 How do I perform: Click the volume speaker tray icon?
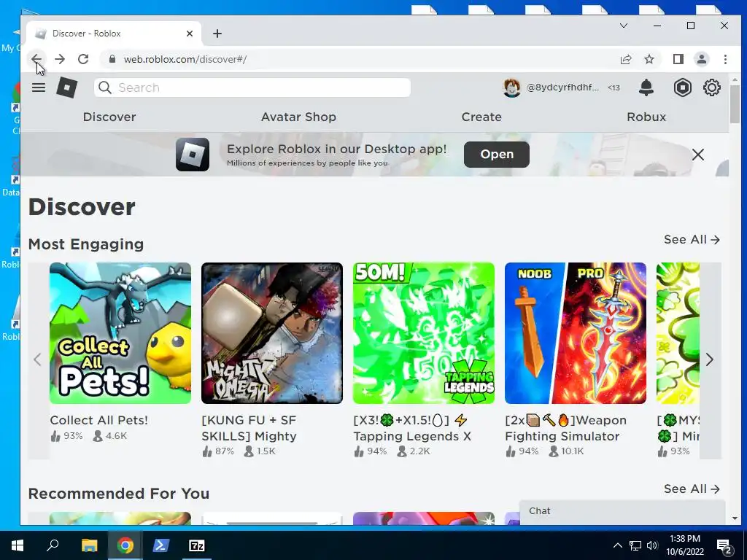coord(652,545)
